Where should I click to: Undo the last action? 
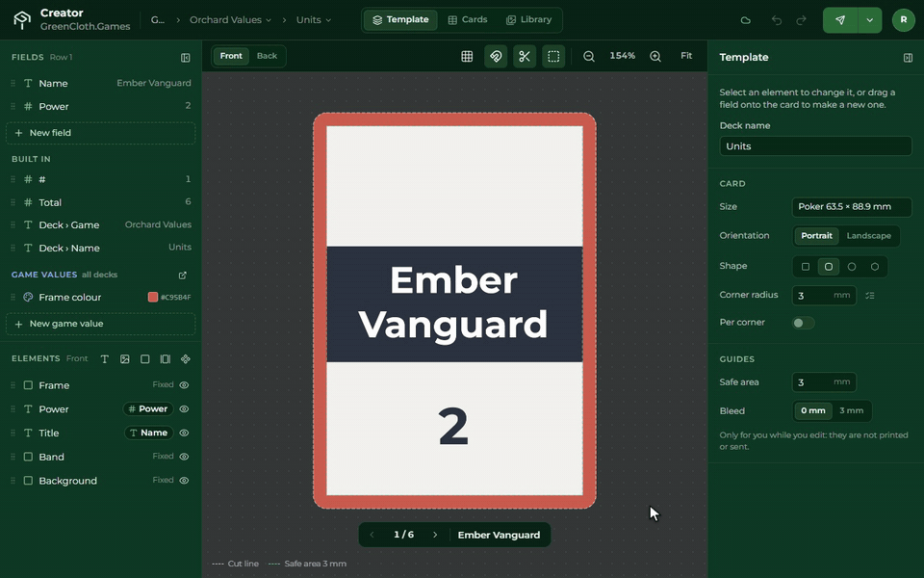coord(777,20)
